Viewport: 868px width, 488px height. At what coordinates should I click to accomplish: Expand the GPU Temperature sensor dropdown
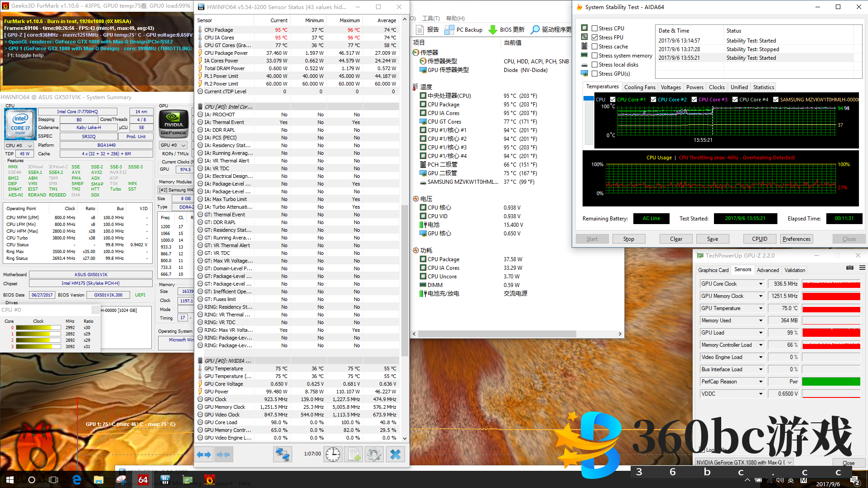(761, 308)
